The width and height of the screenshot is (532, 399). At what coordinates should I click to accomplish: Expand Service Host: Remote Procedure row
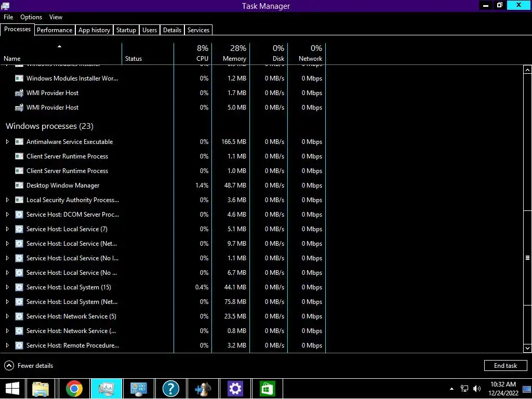click(x=7, y=345)
